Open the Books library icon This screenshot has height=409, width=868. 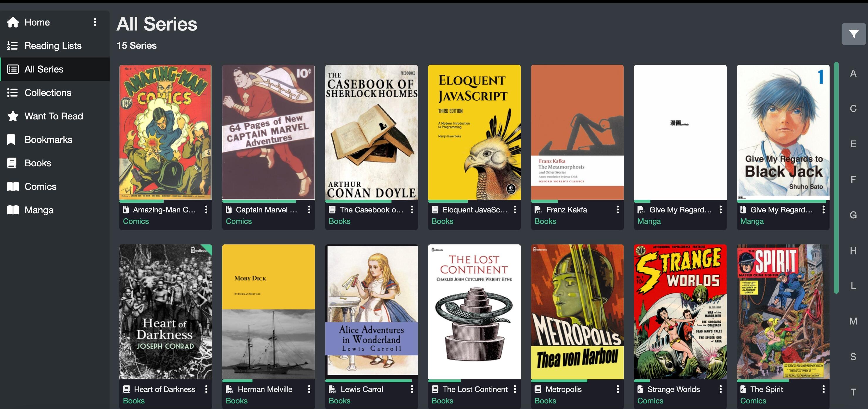click(x=12, y=163)
